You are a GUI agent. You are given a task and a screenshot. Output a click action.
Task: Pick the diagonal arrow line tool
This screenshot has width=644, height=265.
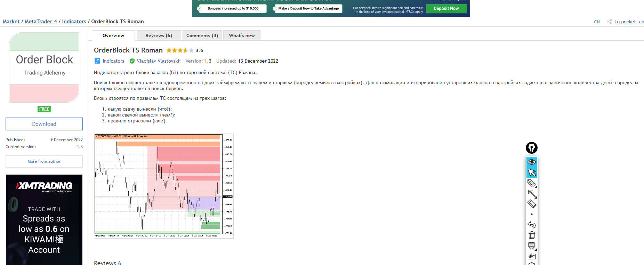pos(532,194)
